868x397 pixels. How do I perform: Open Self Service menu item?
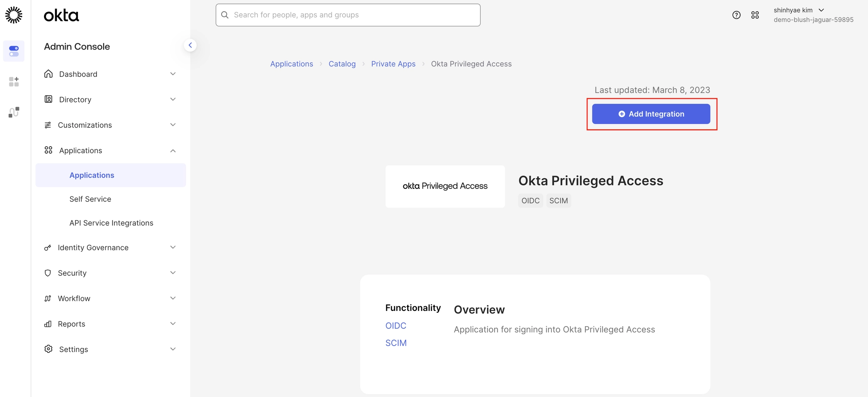coord(90,199)
